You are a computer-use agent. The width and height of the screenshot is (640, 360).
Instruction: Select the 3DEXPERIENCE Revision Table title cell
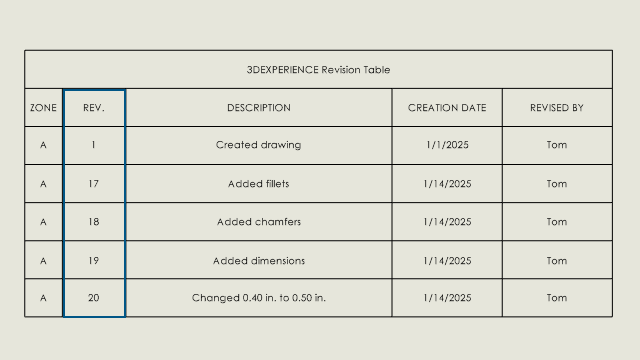click(x=318, y=69)
